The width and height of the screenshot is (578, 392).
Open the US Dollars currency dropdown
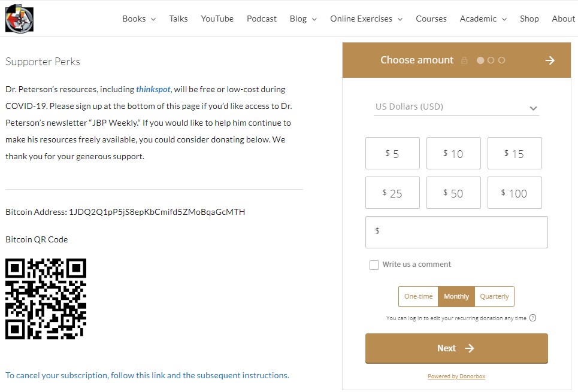[456, 107]
